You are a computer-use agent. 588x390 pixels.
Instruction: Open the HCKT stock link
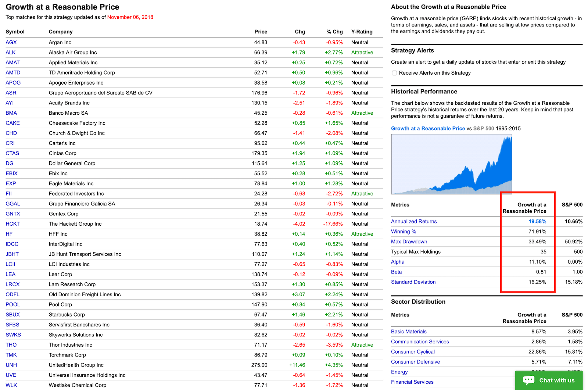(x=13, y=224)
